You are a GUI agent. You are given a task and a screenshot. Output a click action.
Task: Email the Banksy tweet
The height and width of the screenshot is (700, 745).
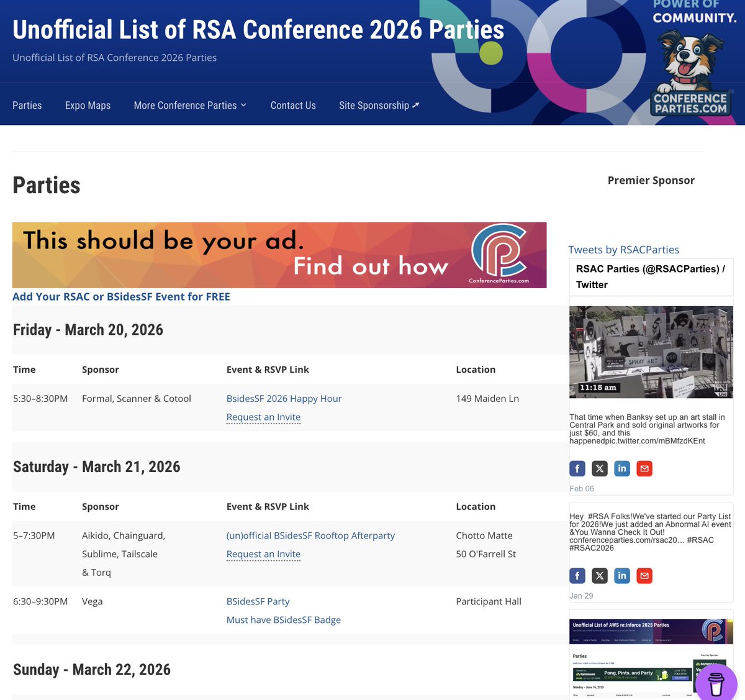pos(644,469)
